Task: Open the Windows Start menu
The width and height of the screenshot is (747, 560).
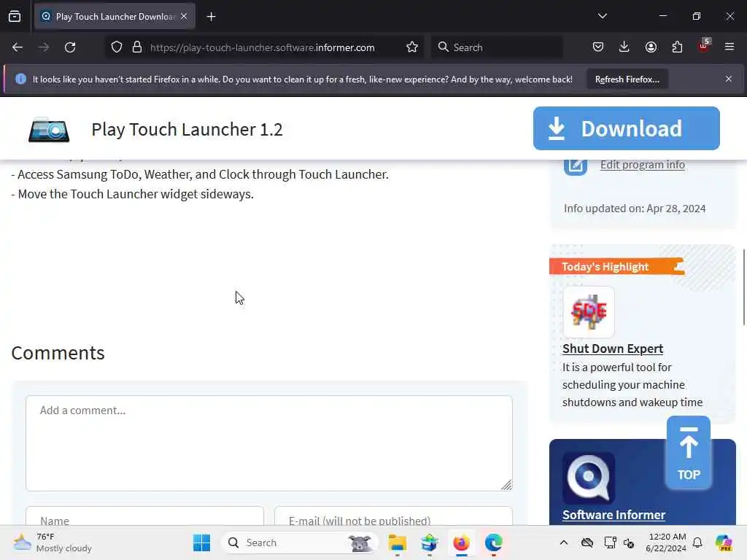Action: 201,542
